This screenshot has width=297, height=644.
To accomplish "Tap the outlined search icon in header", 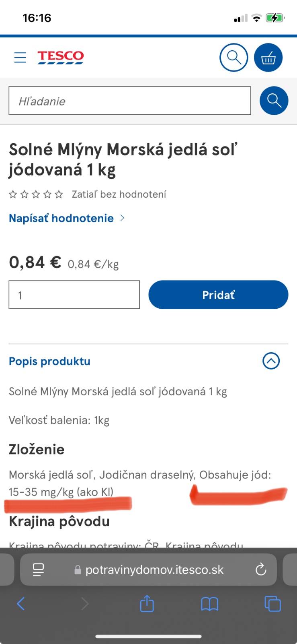I will [234, 58].
